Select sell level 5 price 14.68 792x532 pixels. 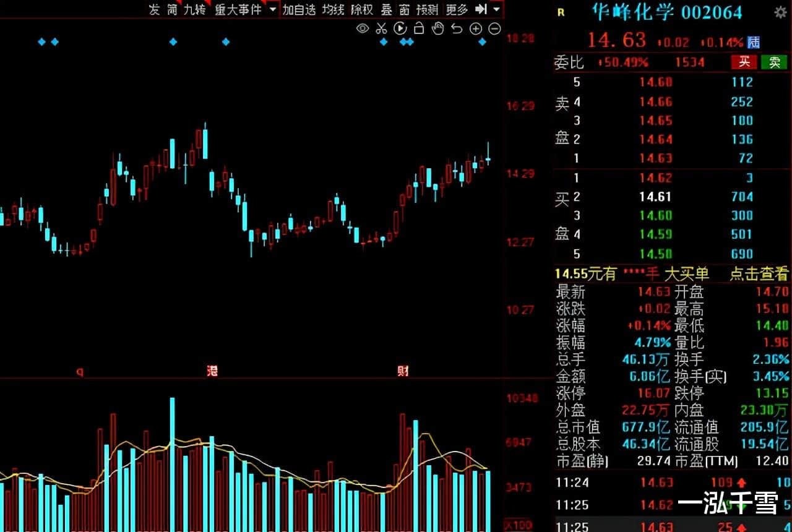pos(656,82)
